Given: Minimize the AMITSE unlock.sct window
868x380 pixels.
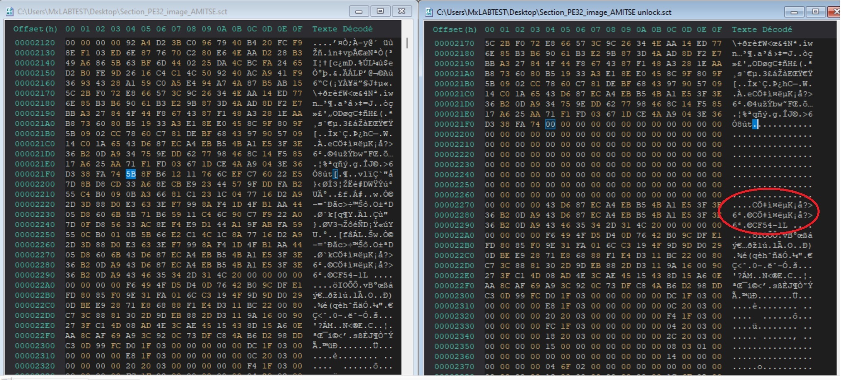Looking at the screenshot, I should [x=794, y=12].
